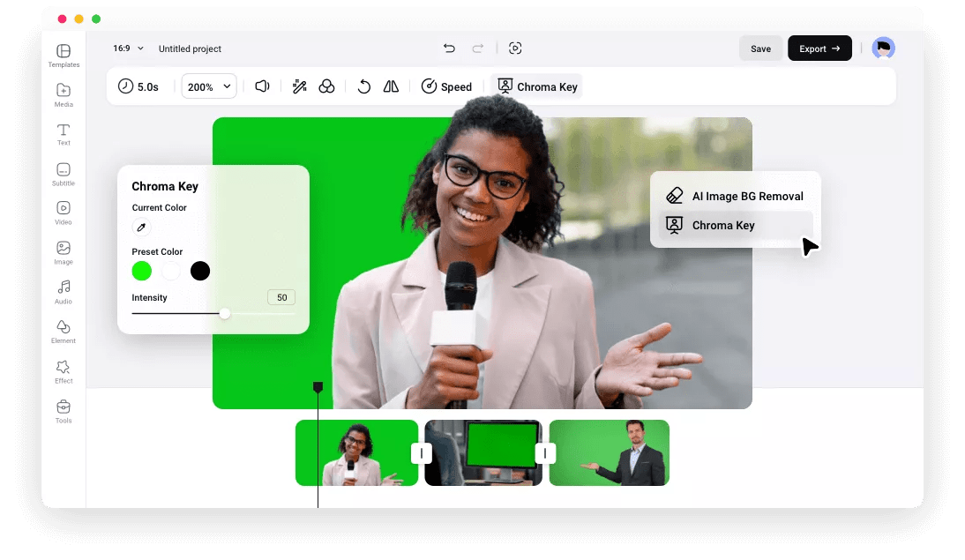
Task: Open the Subtitle panel
Action: tap(63, 174)
